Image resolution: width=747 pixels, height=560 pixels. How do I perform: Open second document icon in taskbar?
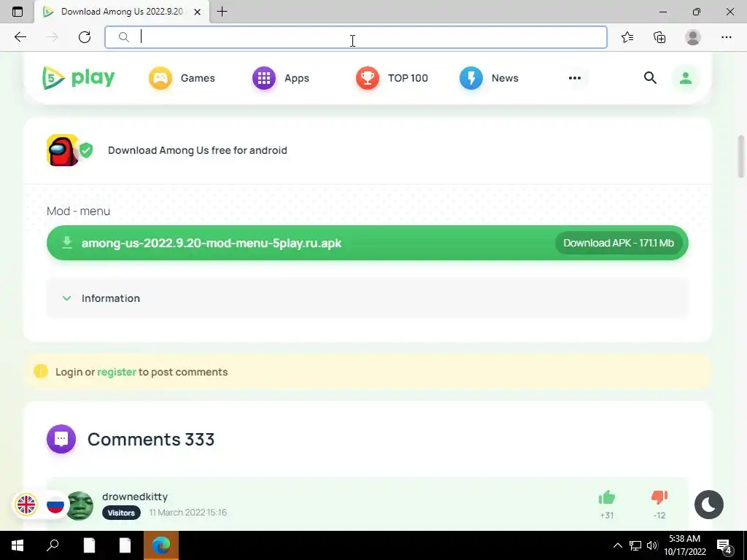125,545
